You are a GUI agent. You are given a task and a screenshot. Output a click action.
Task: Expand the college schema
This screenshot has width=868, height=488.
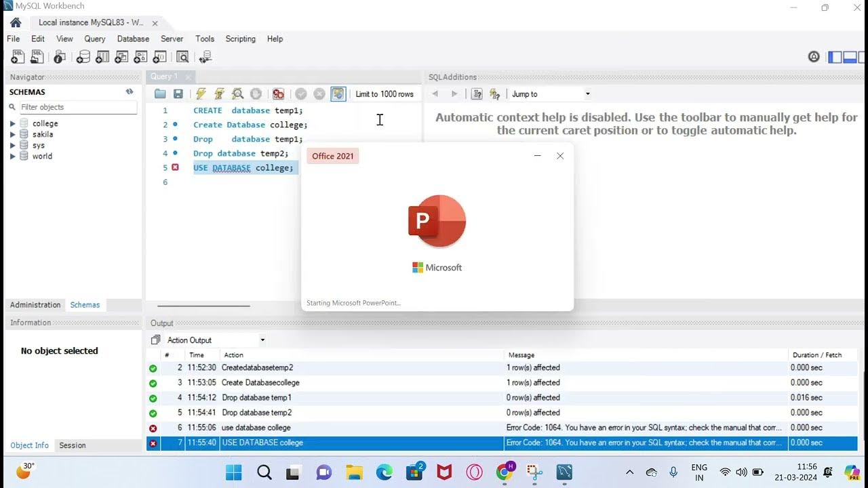coord(12,124)
